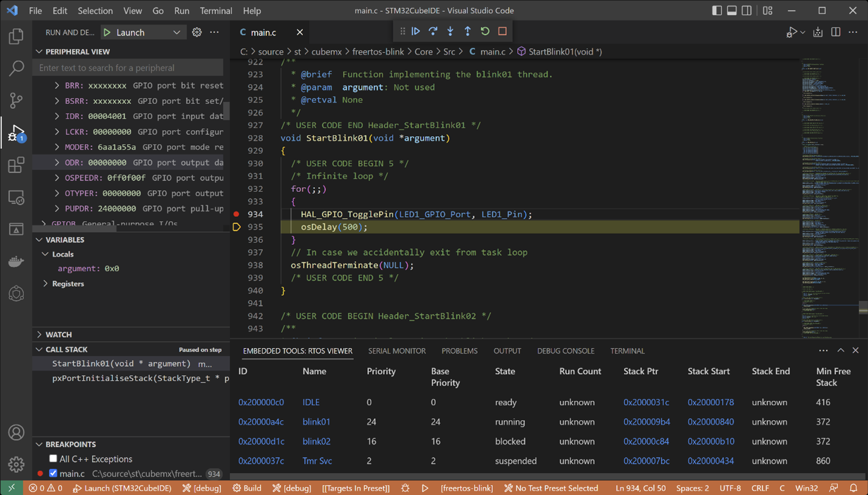Image resolution: width=868 pixels, height=495 pixels.
Task: Open Run and Debug view icon
Action: [x=16, y=133]
